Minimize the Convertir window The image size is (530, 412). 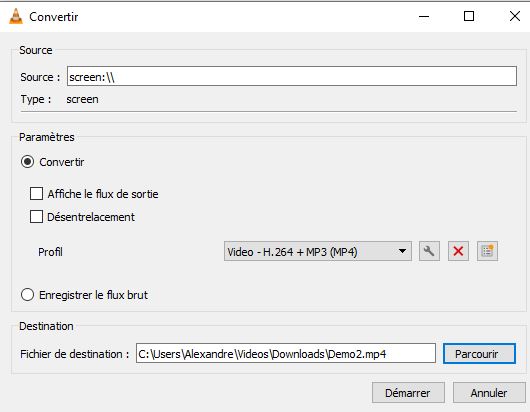424,16
